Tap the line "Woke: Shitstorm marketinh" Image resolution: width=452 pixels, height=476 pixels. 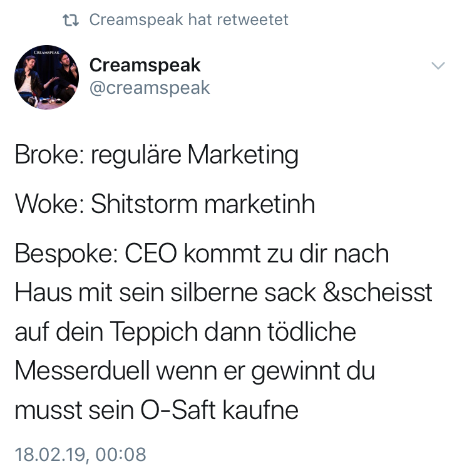click(x=164, y=204)
